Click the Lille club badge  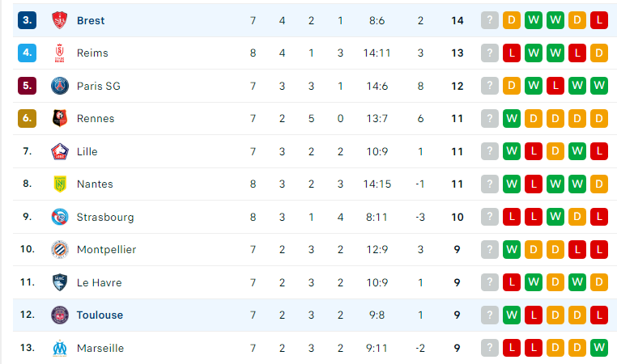click(x=60, y=151)
